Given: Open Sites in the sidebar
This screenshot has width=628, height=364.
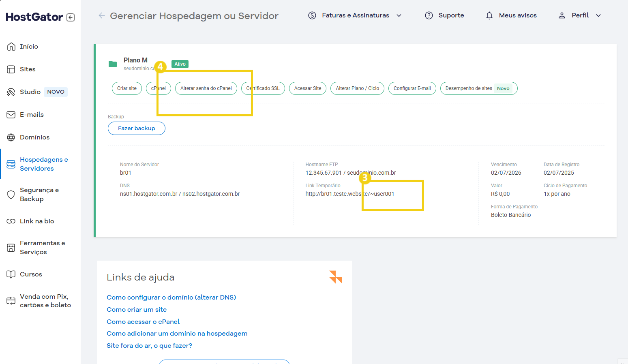Looking at the screenshot, I should point(28,69).
